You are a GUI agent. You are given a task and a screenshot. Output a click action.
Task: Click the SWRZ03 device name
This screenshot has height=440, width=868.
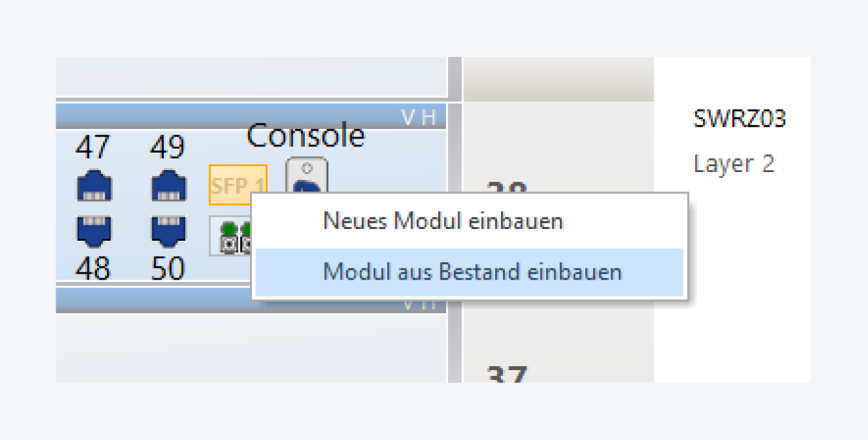click(739, 119)
